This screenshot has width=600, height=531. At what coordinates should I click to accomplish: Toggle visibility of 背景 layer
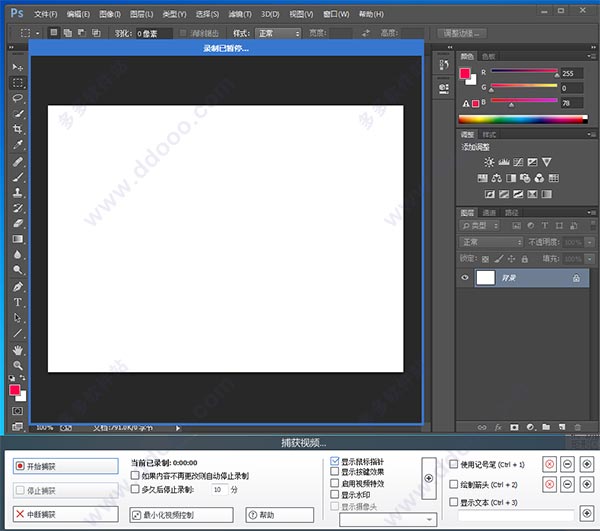point(465,278)
